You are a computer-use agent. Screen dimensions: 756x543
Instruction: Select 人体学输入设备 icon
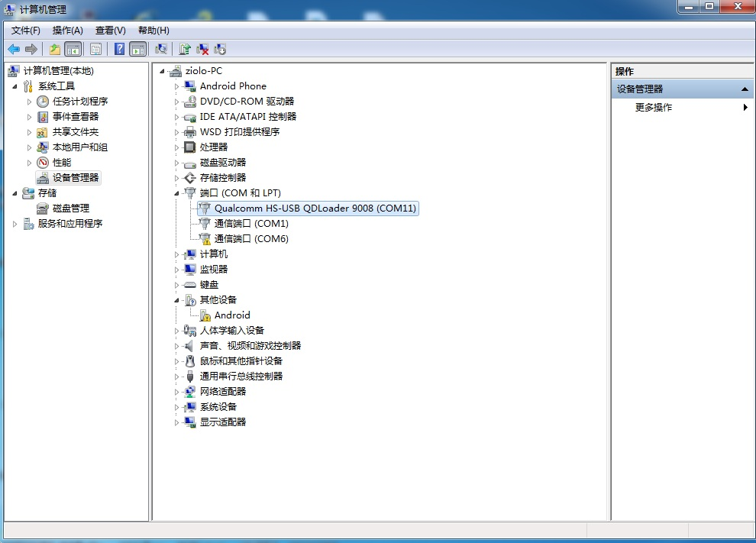(190, 331)
